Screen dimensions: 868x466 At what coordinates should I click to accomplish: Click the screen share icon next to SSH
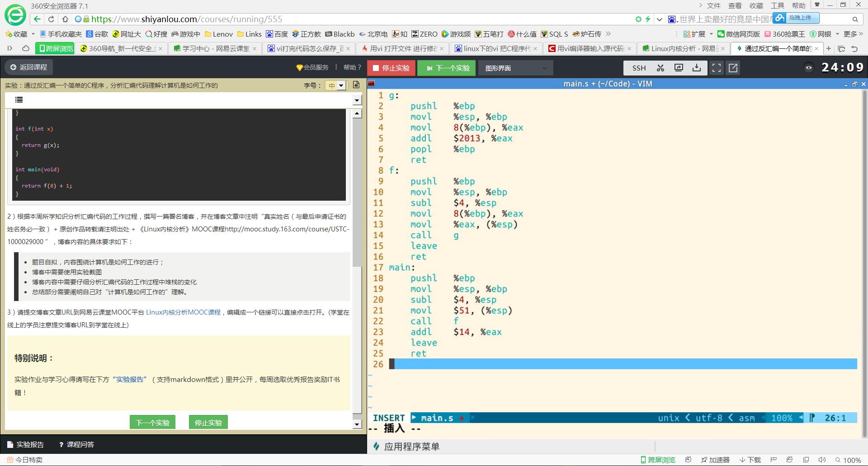[679, 68]
